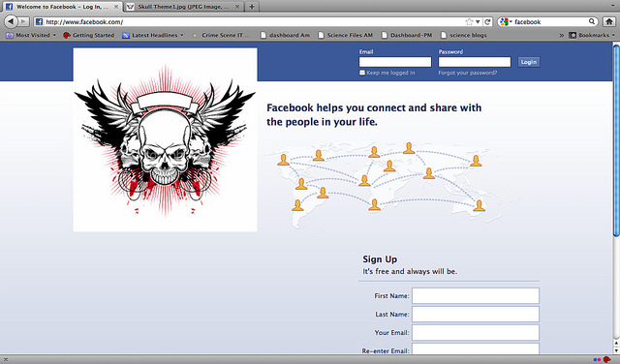
Task: Toggle the Keep me logged in checkbox
Action: pyautogui.click(x=361, y=73)
